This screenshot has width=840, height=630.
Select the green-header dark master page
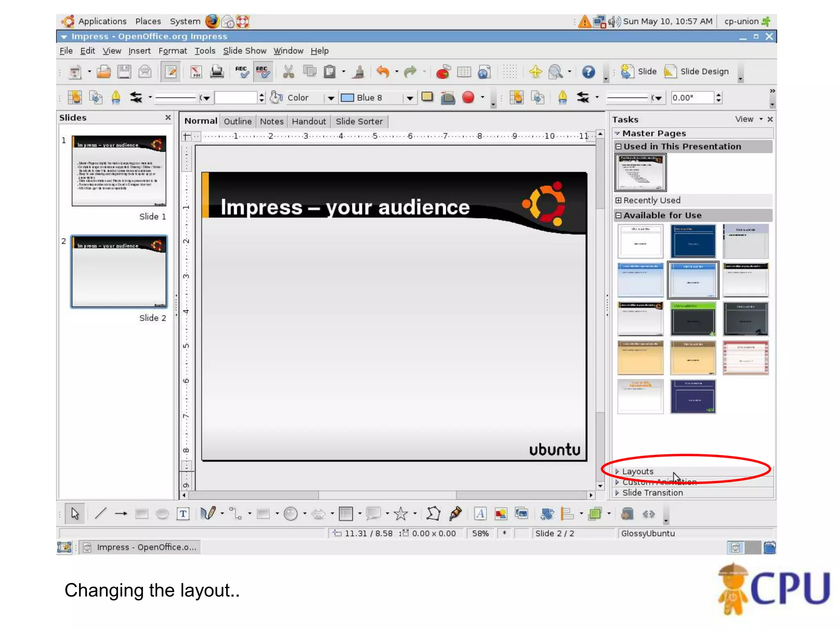click(693, 319)
